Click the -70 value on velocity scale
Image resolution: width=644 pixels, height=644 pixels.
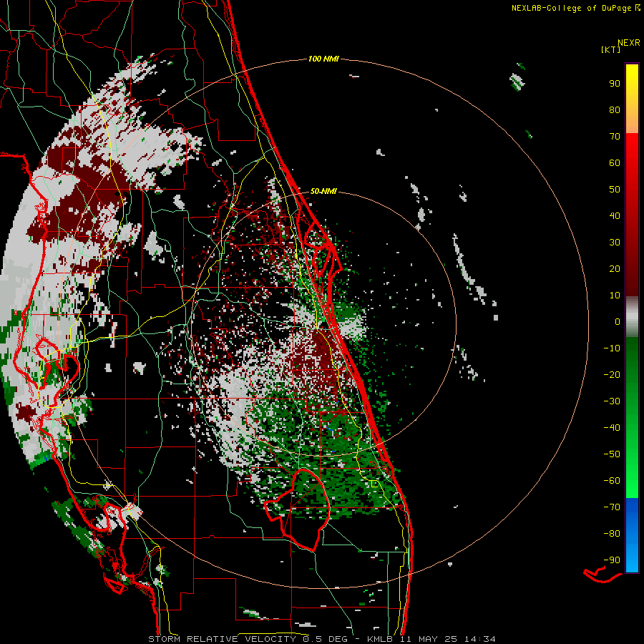(612, 507)
